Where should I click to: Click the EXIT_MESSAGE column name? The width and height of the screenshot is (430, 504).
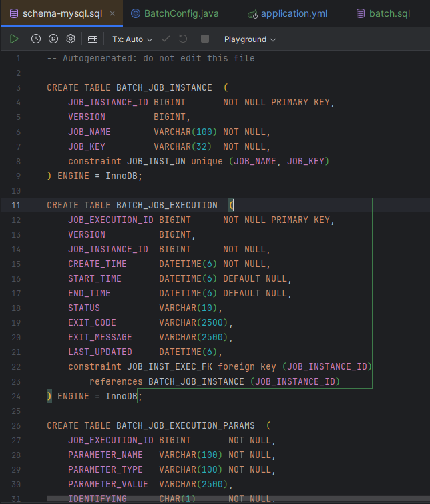tap(100, 338)
